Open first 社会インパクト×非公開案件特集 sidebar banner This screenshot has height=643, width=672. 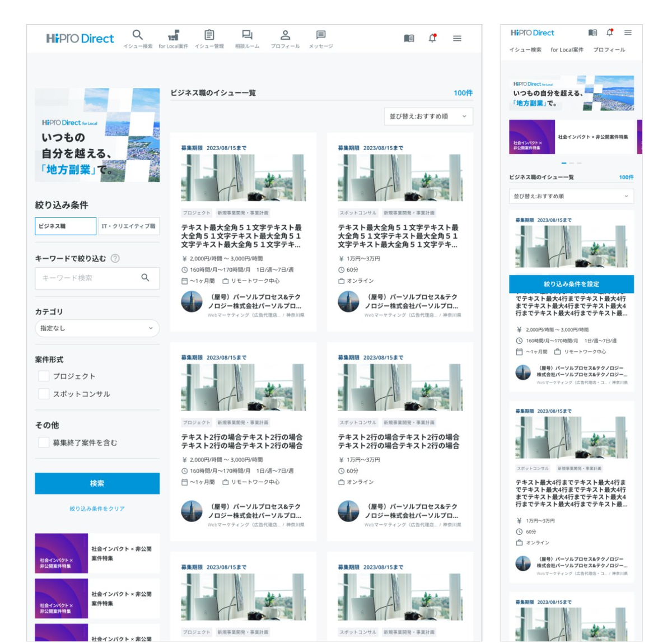(x=97, y=553)
